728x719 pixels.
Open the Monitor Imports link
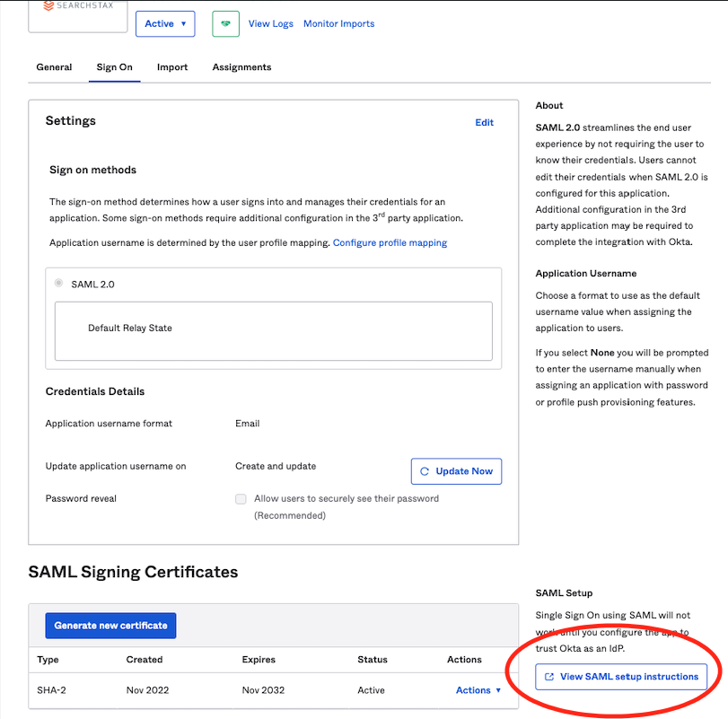[x=339, y=23]
